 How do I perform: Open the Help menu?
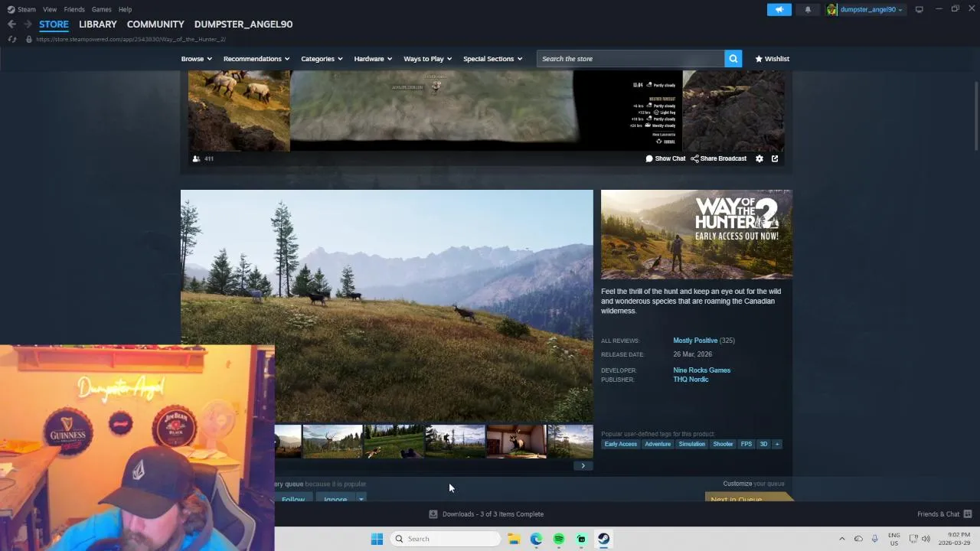(x=125, y=9)
